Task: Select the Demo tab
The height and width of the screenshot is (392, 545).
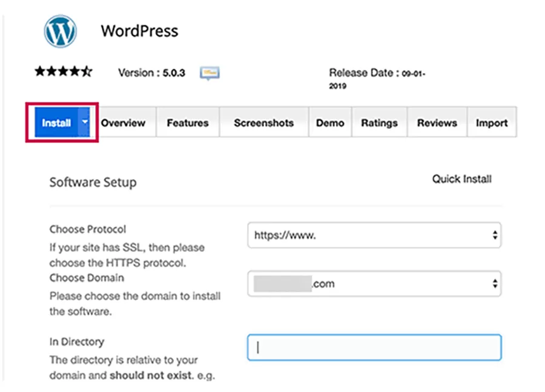Action: [330, 123]
